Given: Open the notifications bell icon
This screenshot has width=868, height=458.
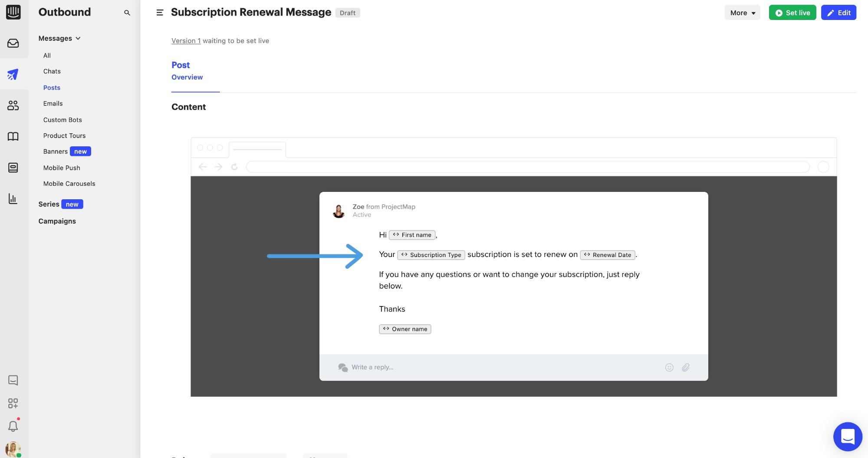Looking at the screenshot, I should (x=13, y=426).
